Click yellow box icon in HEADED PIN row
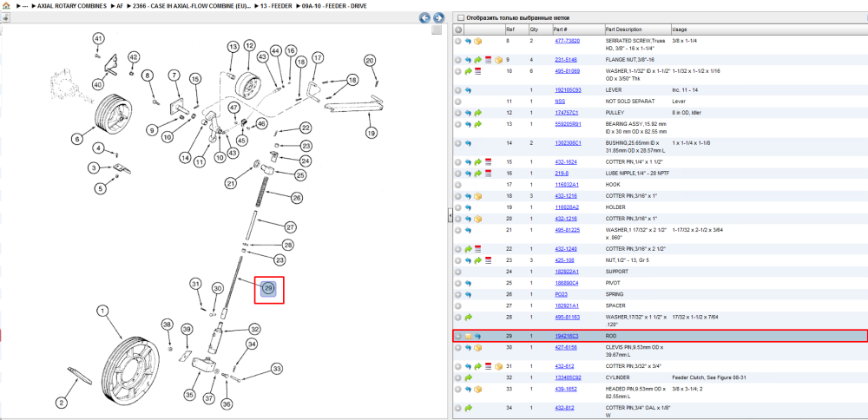Image resolution: width=868 pixels, height=420 pixels. 477,389
